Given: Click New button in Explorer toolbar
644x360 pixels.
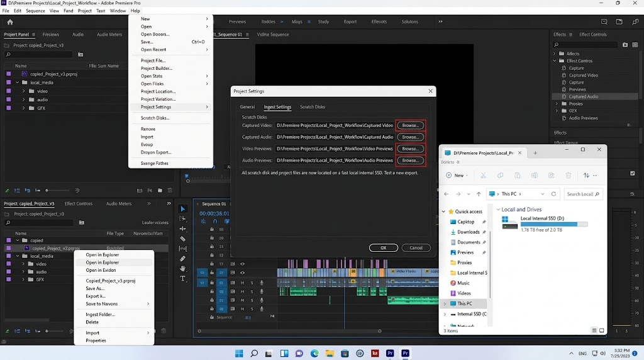Looking at the screenshot, I should pyautogui.click(x=457, y=176).
